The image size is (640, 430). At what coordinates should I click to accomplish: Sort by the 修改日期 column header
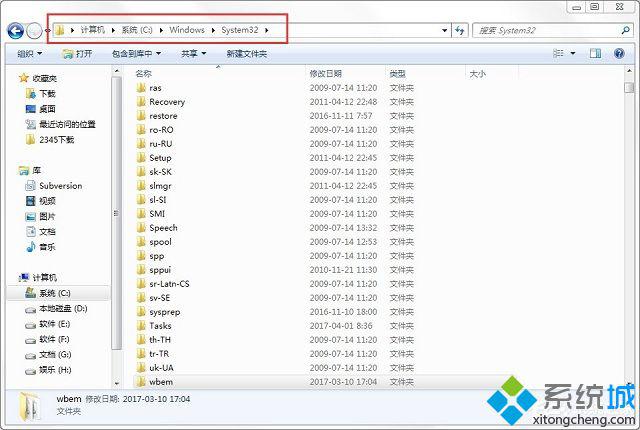point(325,73)
